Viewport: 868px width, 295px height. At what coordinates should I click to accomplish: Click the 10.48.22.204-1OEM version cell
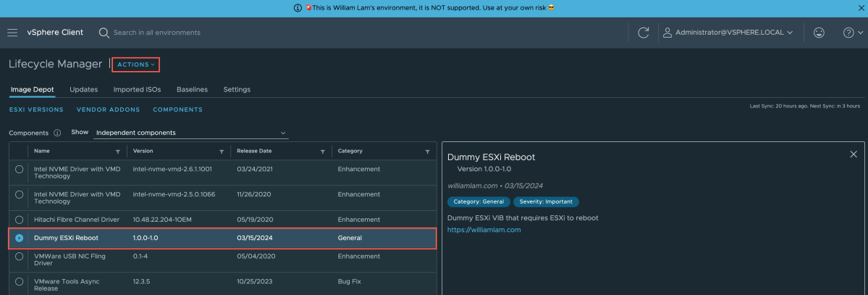pos(162,220)
